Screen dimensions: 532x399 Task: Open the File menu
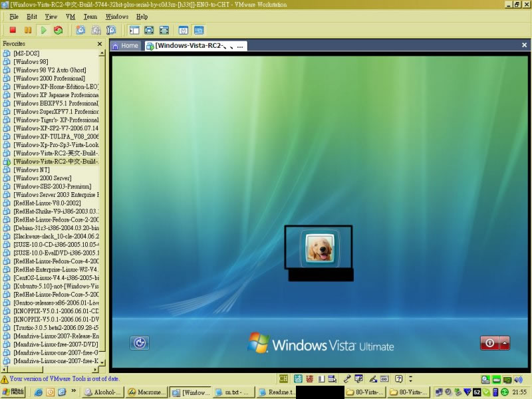pyautogui.click(x=14, y=17)
